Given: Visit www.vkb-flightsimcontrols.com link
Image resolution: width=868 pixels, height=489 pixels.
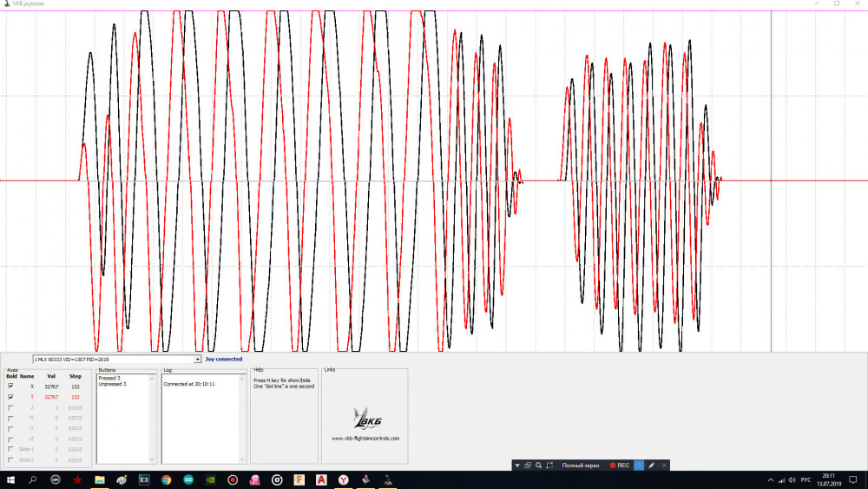Looking at the screenshot, I should (365, 439).
